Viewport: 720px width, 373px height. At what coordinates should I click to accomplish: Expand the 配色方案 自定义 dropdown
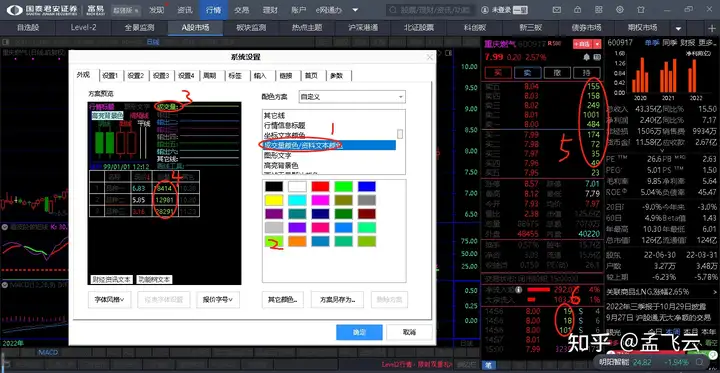click(x=352, y=97)
